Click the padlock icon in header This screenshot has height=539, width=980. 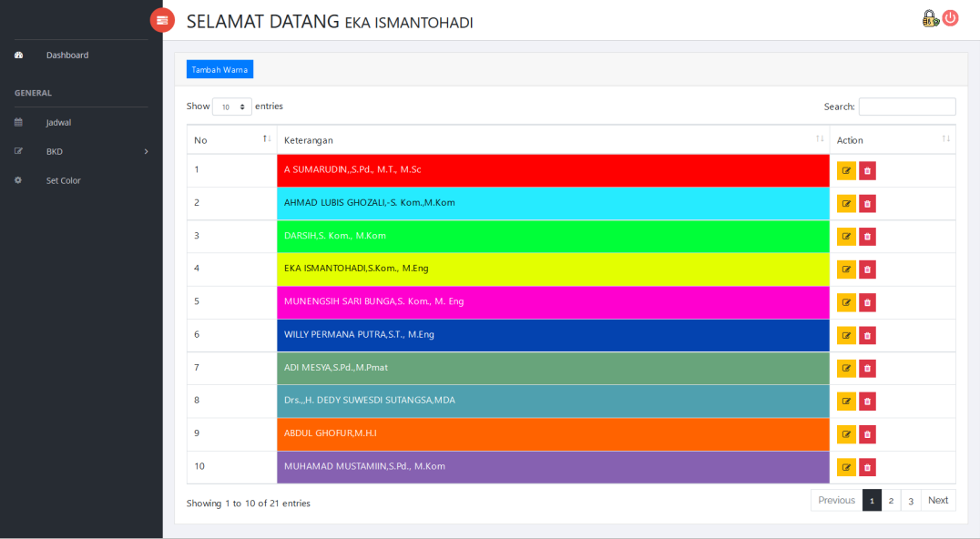[929, 18]
